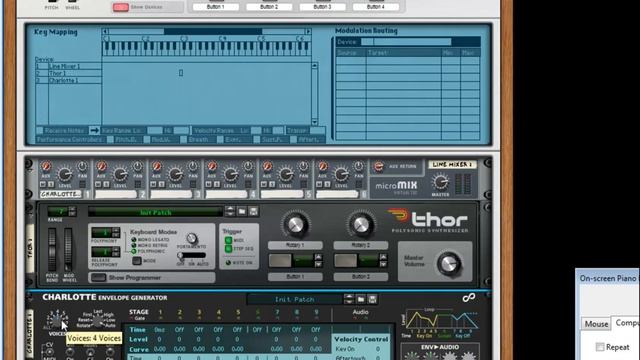
Task: Click channel 4 Pan knob on Line Mixer
Action: [248, 166]
